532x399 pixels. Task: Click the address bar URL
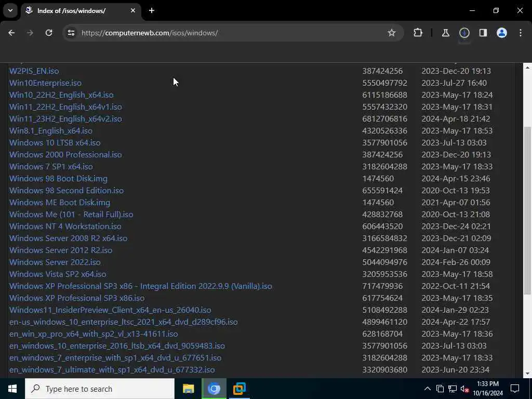tap(150, 33)
